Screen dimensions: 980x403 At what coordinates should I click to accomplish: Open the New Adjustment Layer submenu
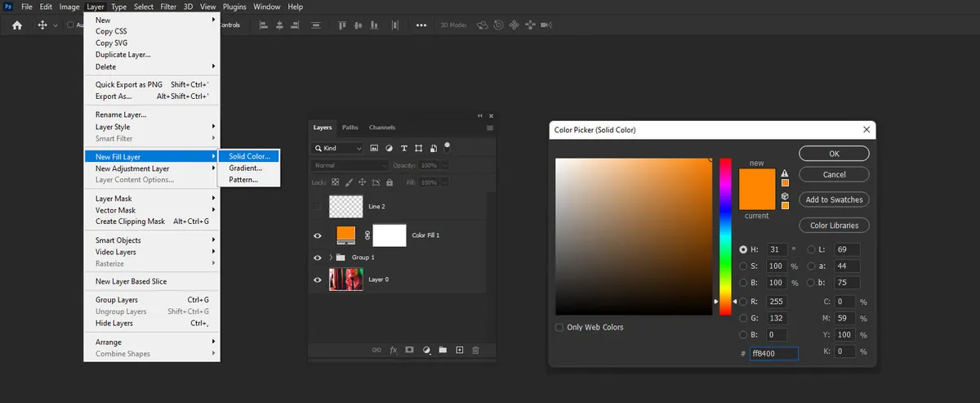tap(152, 168)
